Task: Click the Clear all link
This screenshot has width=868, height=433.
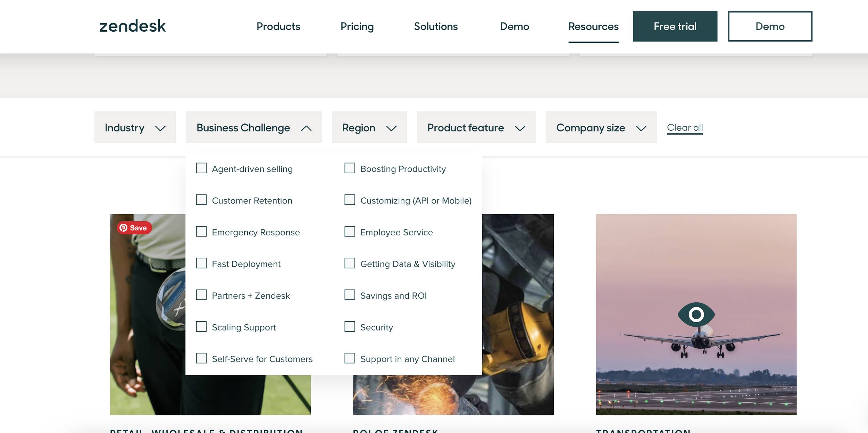Action: click(685, 127)
